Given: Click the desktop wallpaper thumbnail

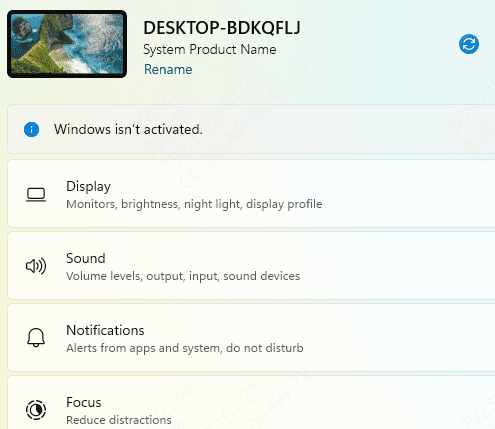Looking at the screenshot, I should (x=67, y=44).
